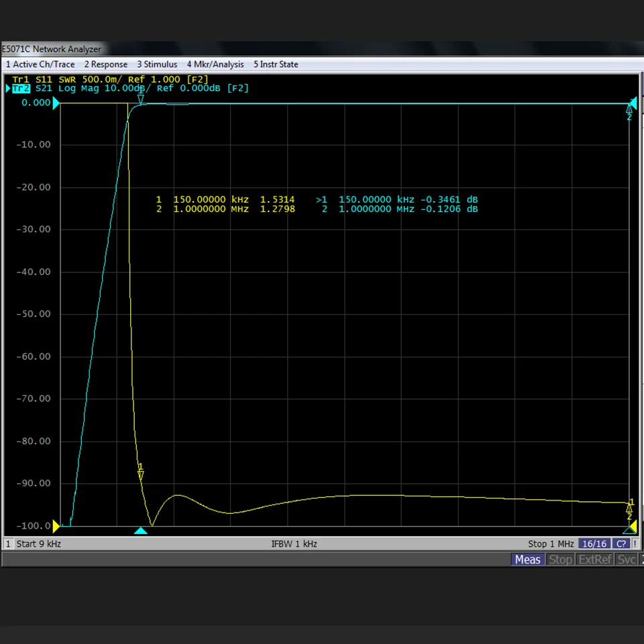This screenshot has height=644, width=644.
Task: Click cyan marker 2 at right edge top
Action: (629, 112)
